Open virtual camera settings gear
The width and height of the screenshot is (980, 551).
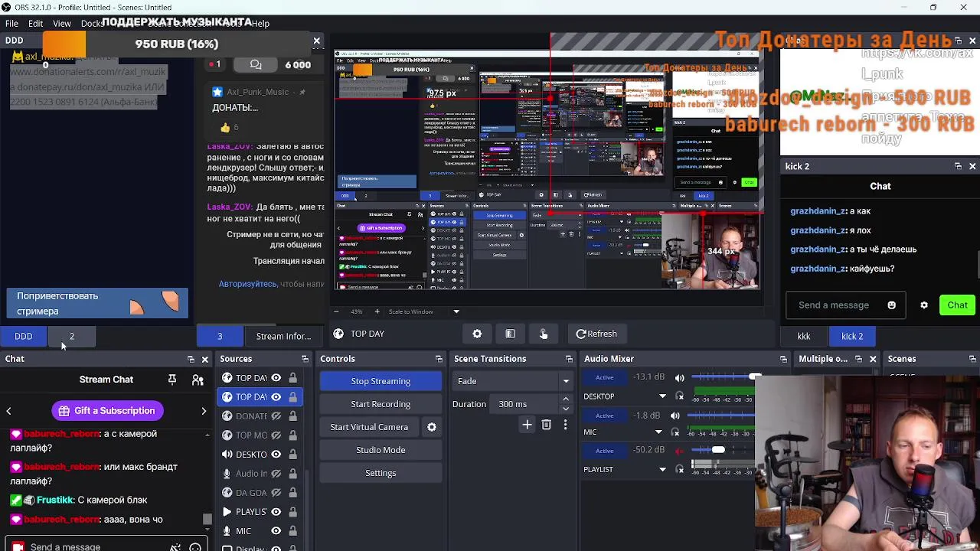[x=432, y=427]
